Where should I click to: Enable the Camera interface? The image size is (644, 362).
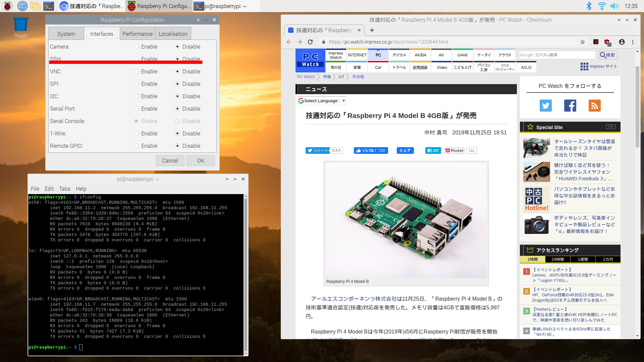pos(136,47)
